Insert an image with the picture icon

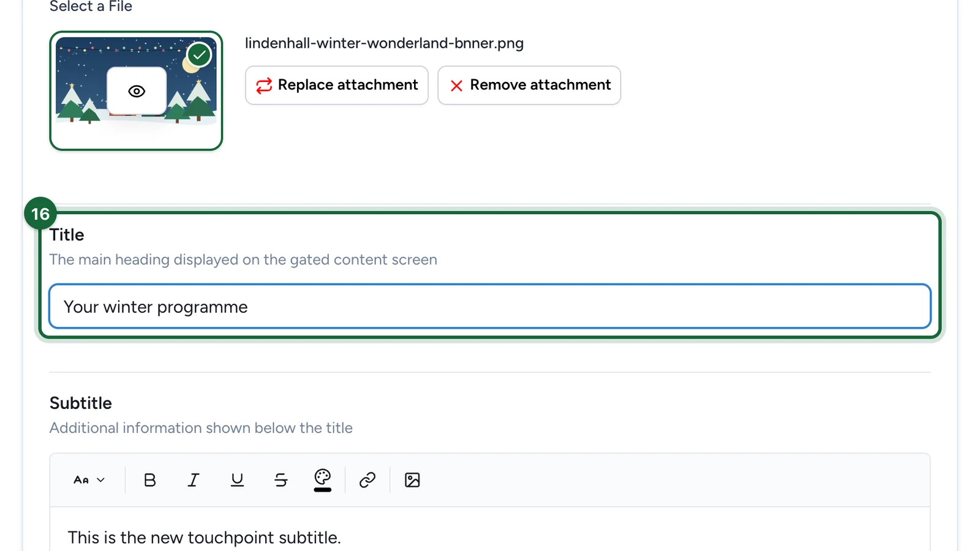click(412, 480)
